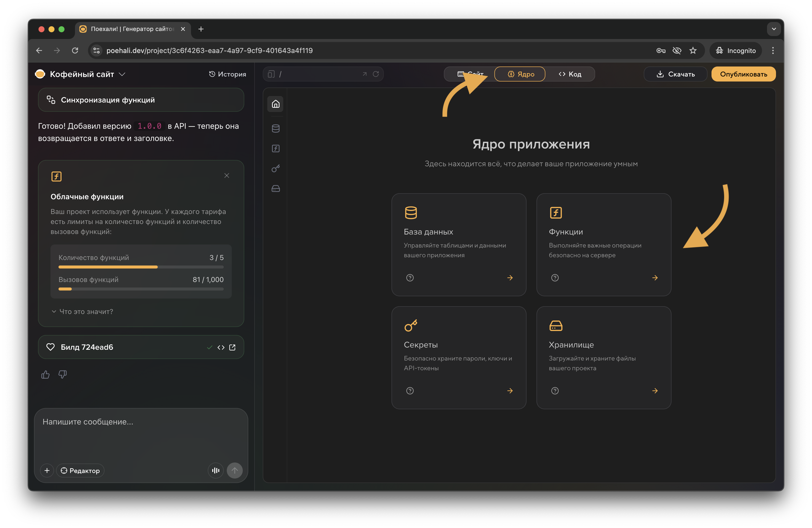Screen dimensions: 812x528
Task: Switch to the Код tab
Action: [x=570, y=74]
